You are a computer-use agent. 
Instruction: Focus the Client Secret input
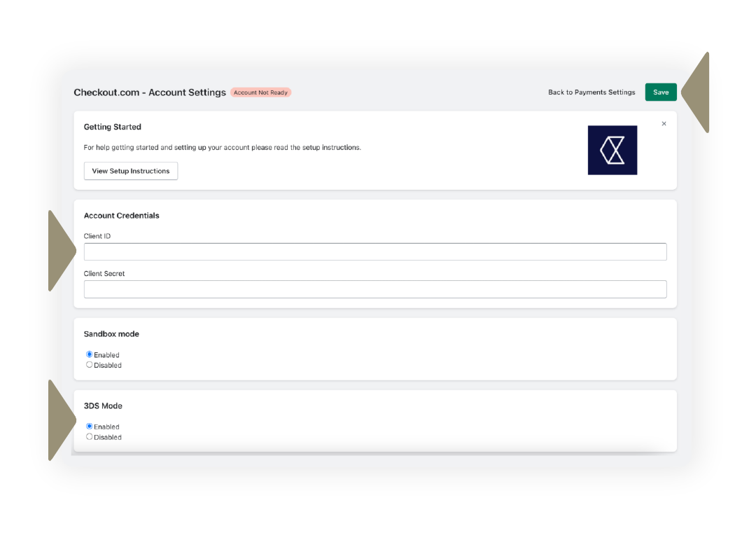point(375,289)
